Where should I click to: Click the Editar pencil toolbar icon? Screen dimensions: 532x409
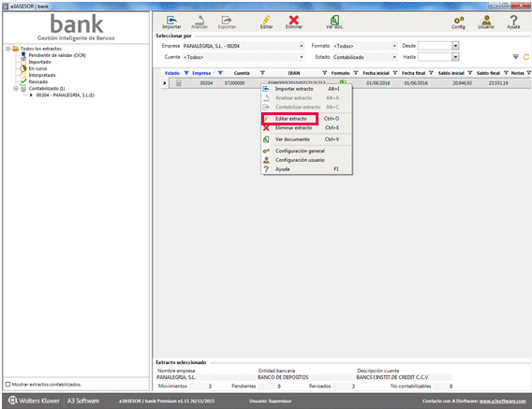click(266, 22)
